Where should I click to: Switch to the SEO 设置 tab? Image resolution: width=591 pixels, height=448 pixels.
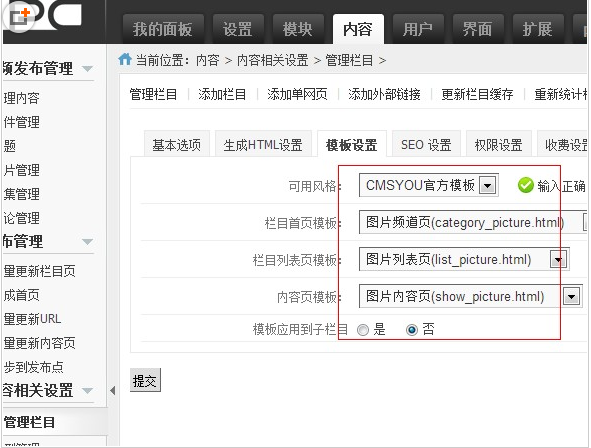(x=426, y=144)
